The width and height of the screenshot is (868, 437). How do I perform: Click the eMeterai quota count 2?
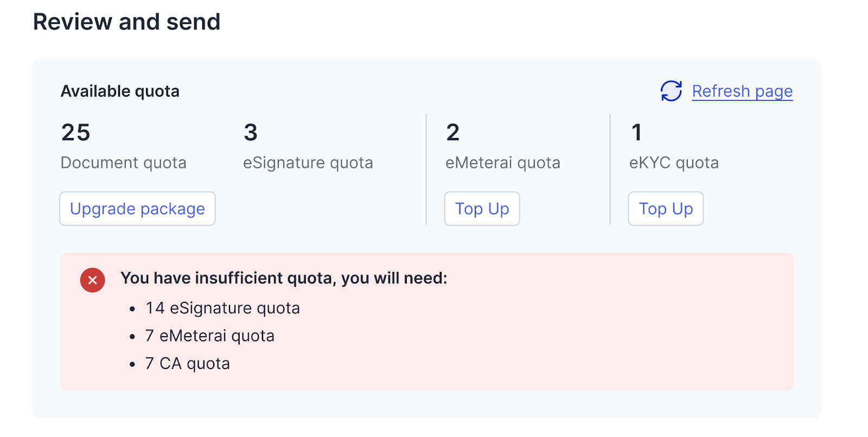453,132
